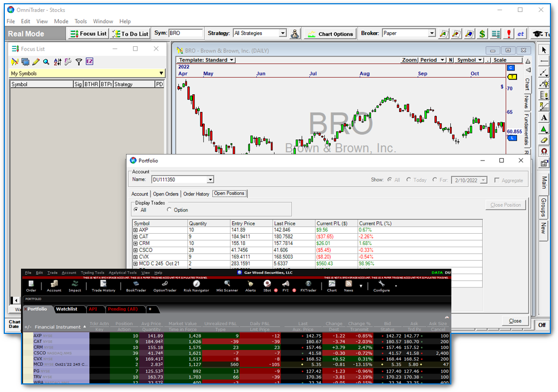
Task: Switch to the Order History tab
Action: pos(196,194)
